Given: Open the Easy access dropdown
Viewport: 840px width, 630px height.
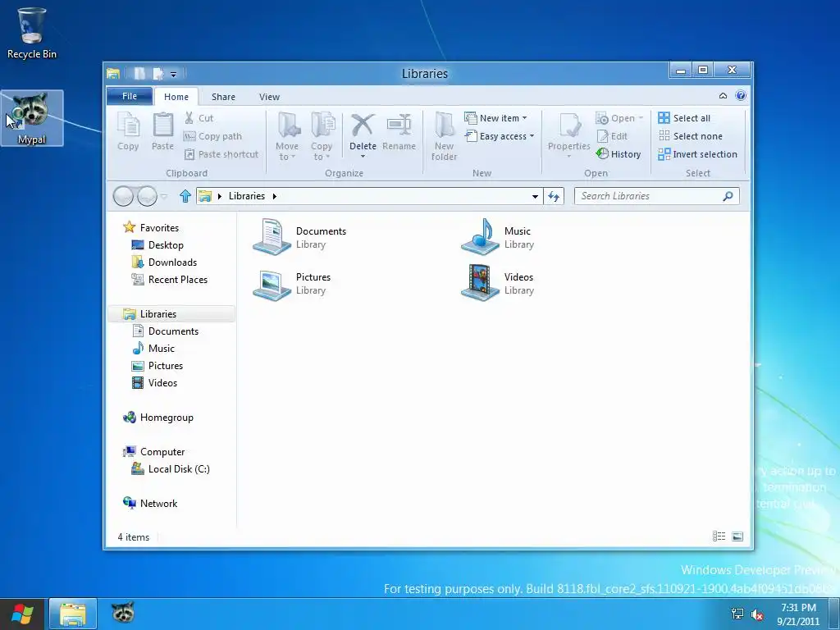Looking at the screenshot, I should (x=500, y=136).
